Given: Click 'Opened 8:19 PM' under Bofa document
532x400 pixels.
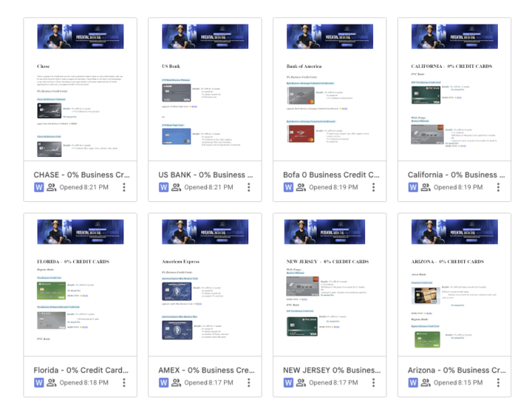Looking at the screenshot, I should (333, 187).
